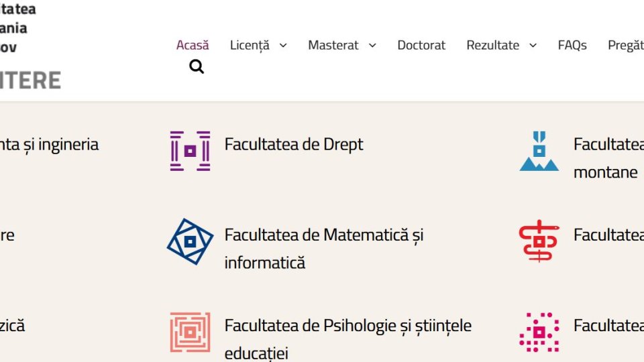Select the Rezultate menu item
Image resolution: width=644 pixels, height=362 pixels.
click(x=493, y=45)
